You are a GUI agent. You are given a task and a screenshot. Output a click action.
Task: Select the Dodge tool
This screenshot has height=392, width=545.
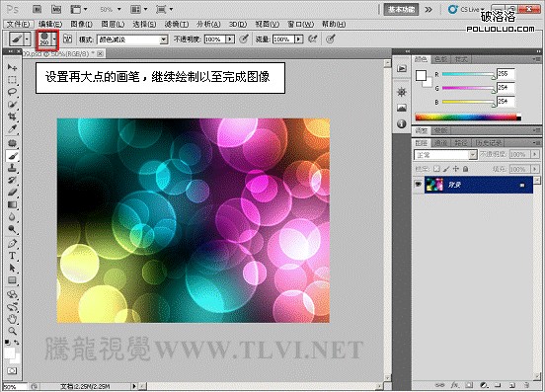coord(12,229)
